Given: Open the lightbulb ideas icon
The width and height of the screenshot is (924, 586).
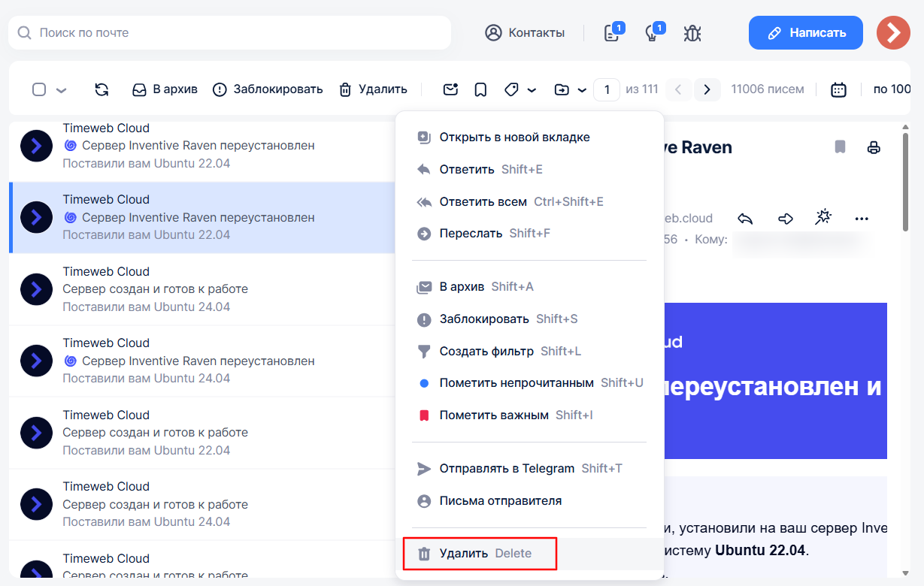Looking at the screenshot, I should click(x=653, y=33).
